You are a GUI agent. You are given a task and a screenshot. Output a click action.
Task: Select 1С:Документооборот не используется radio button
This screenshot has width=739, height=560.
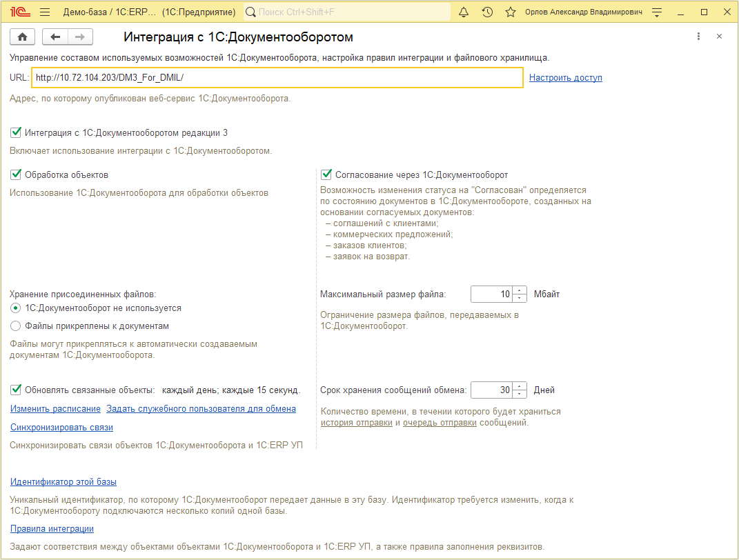[16, 308]
